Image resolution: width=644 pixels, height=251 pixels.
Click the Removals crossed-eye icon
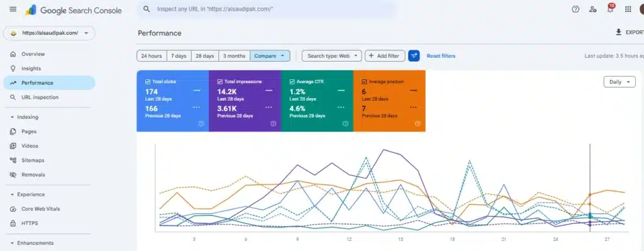(x=13, y=175)
